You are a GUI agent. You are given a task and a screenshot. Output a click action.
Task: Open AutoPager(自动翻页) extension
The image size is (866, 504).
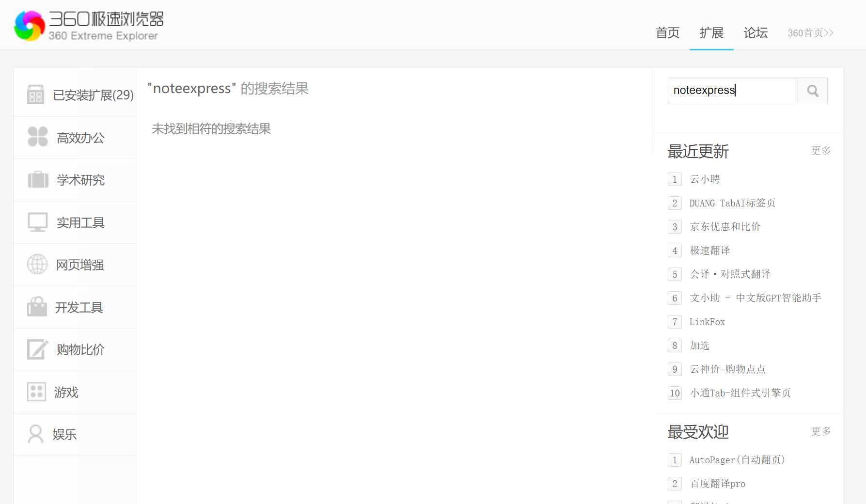(737, 460)
